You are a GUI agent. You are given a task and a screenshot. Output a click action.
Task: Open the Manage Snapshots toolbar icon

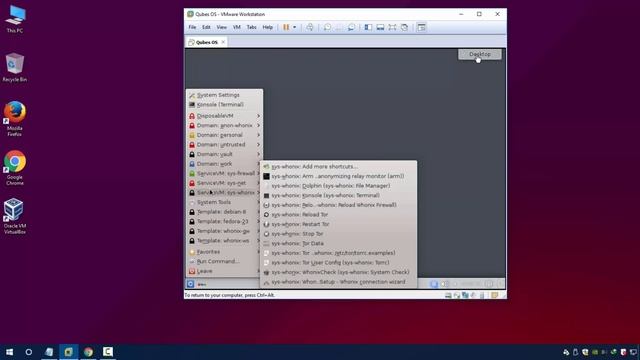tap(351, 27)
